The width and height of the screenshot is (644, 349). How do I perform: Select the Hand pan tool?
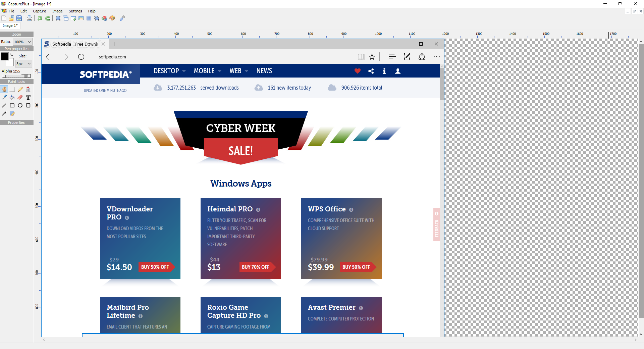point(4,89)
